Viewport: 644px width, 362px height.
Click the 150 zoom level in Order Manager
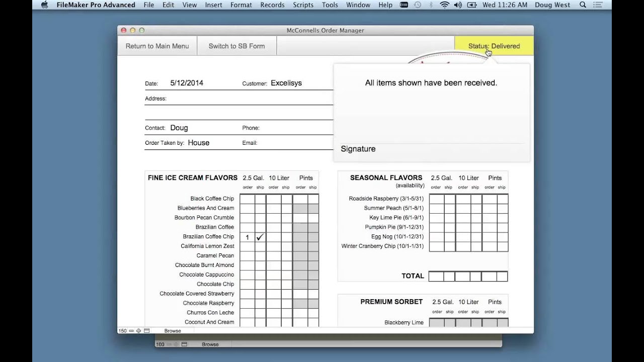click(x=122, y=331)
